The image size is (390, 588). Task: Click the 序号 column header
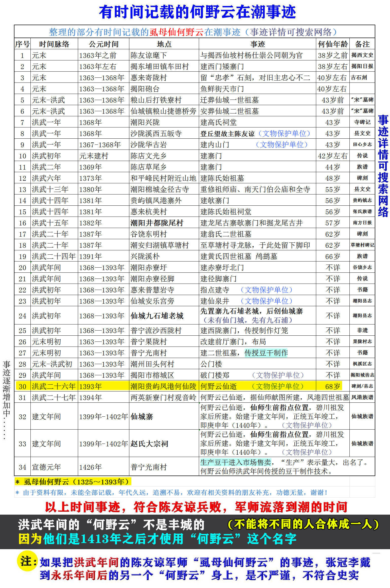pyautogui.click(x=22, y=44)
